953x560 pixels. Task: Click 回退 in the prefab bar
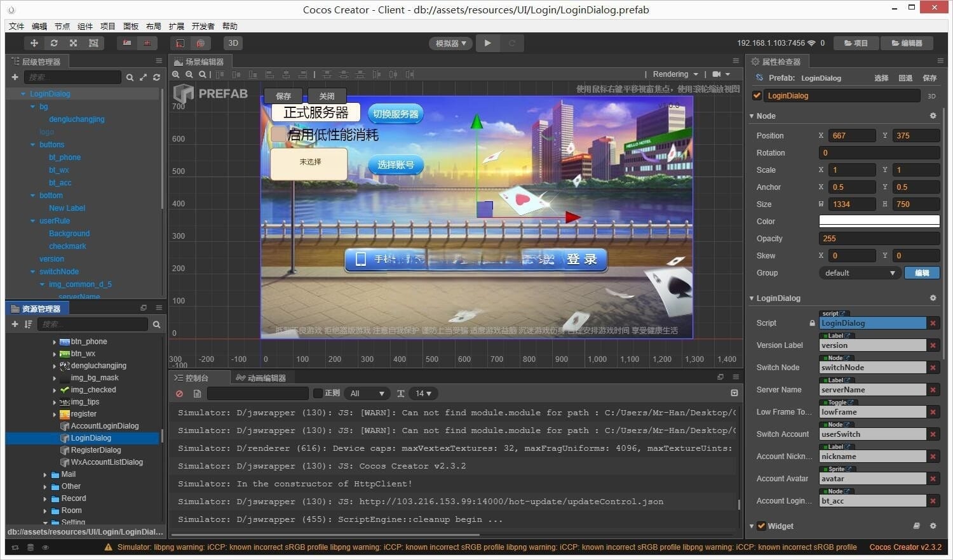905,78
